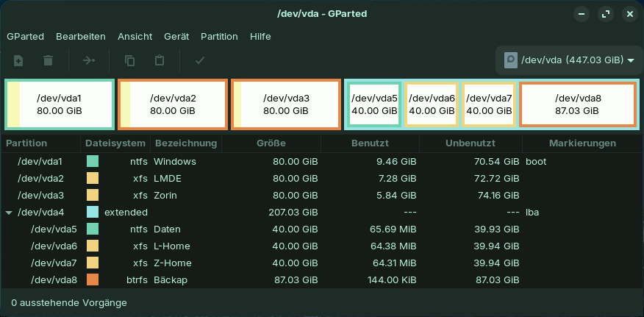Image resolution: width=644 pixels, height=317 pixels.
Task: Click the Apply operations checkmark icon
Action: (x=200, y=61)
